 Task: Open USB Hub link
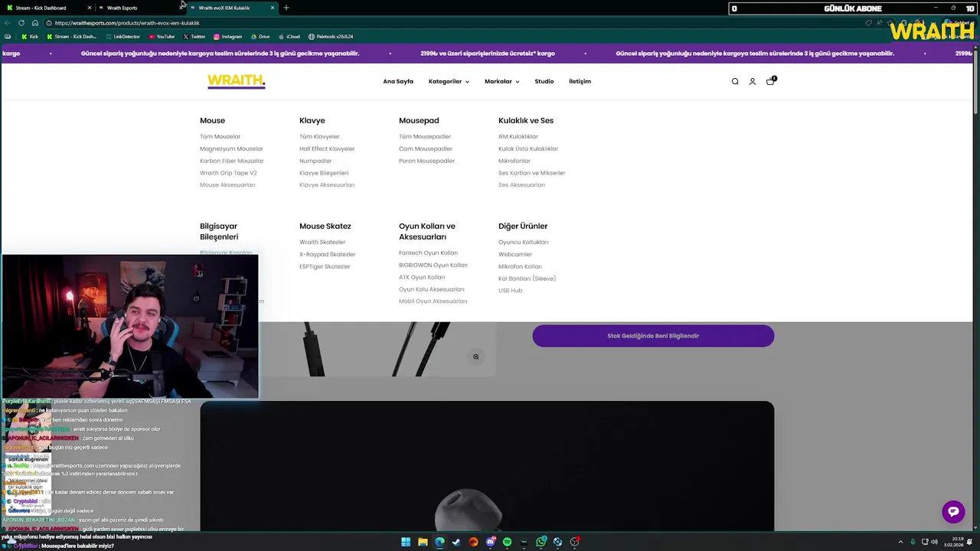click(x=510, y=291)
